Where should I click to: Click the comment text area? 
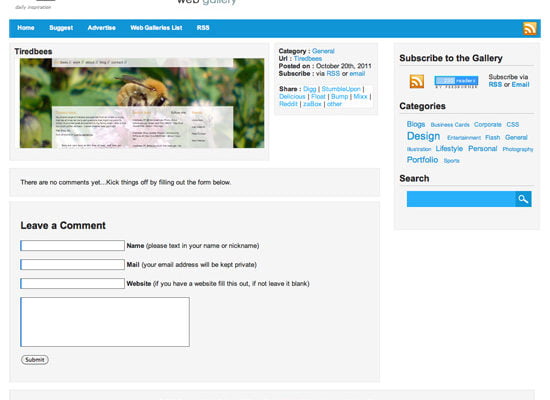tap(105, 322)
